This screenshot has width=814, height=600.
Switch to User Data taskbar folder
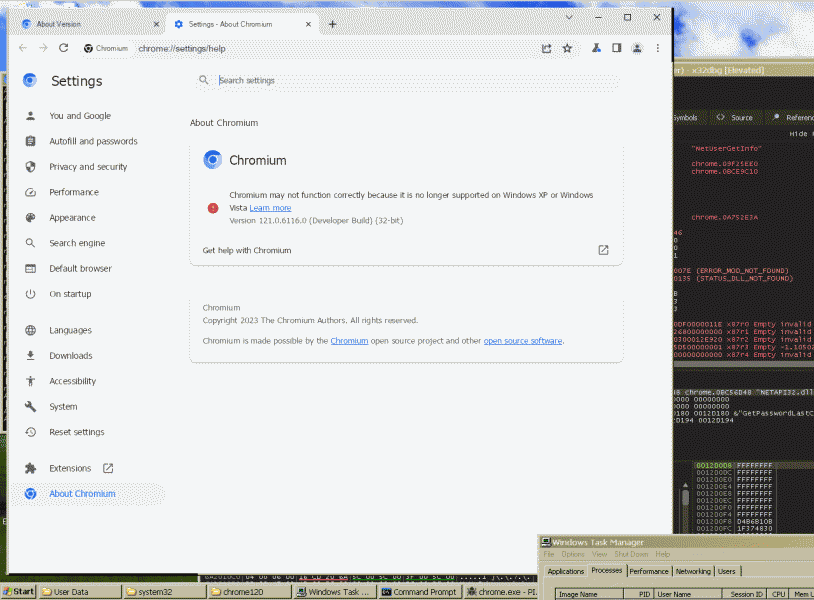click(x=80, y=591)
